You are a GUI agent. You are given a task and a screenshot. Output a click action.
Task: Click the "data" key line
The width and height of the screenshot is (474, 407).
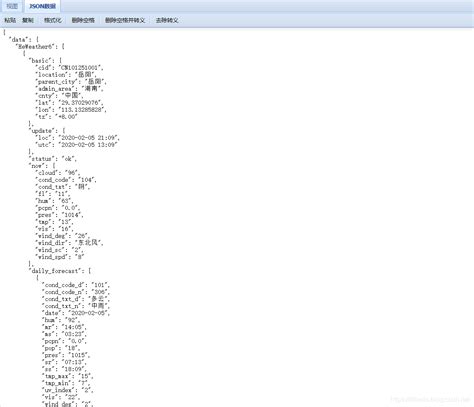pyautogui.click(x=24, y=40)
